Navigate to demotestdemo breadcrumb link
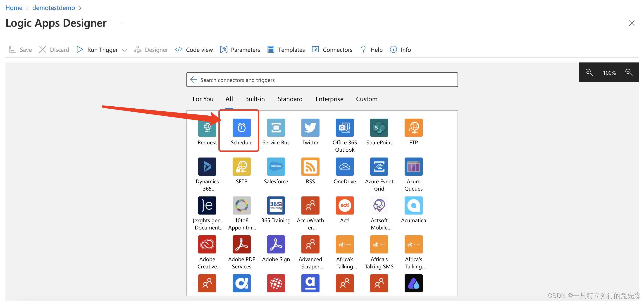The image size is (644, 301). pyautogui.click(x=53, y=8)
